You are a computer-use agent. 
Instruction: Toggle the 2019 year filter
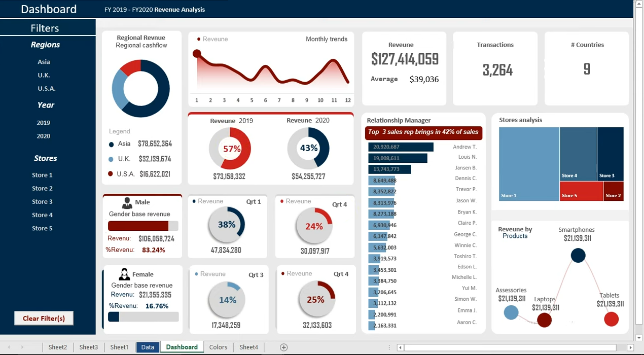pos(44,123)
